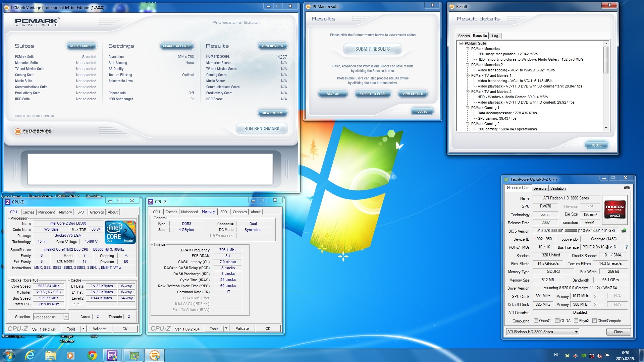Image resolution: width=644 pixels, height=362 pixels.
Task: Open Tools arrow in CPU-Z Memory timings window
Action: point(226,328)
